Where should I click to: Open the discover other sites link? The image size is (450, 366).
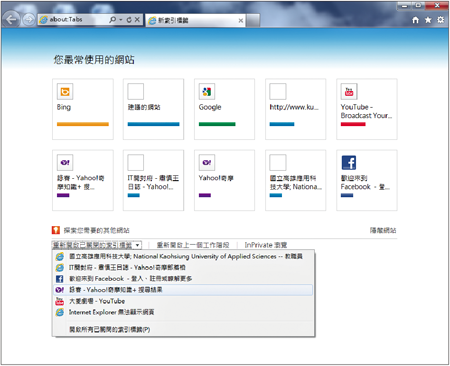97,230
